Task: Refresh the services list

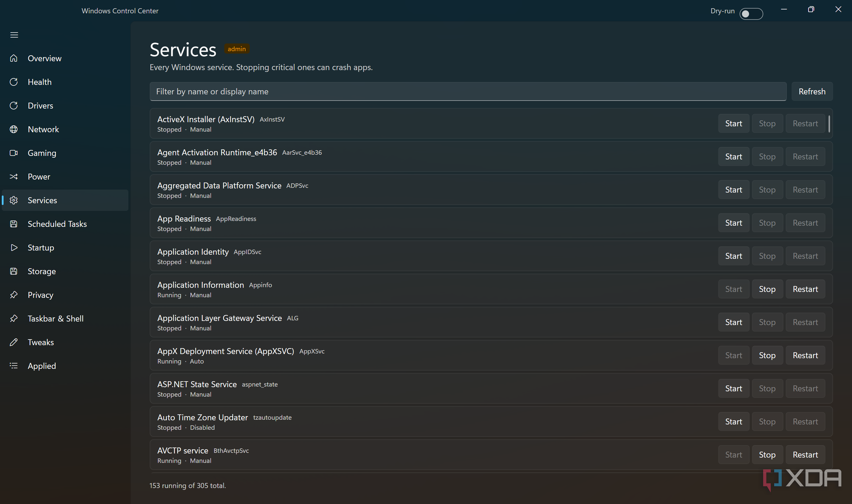Action: 812,91
